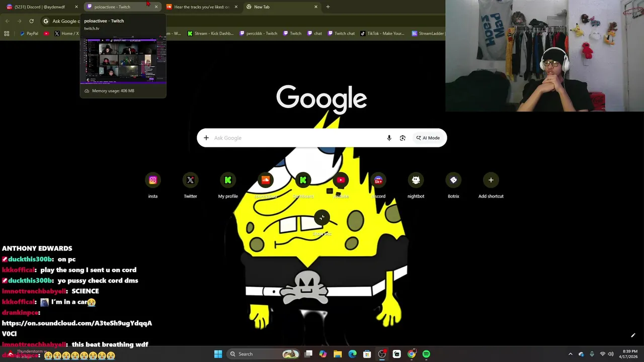Click the Add shortcut plus button
The image size is (644, 362).
point(491,180)
